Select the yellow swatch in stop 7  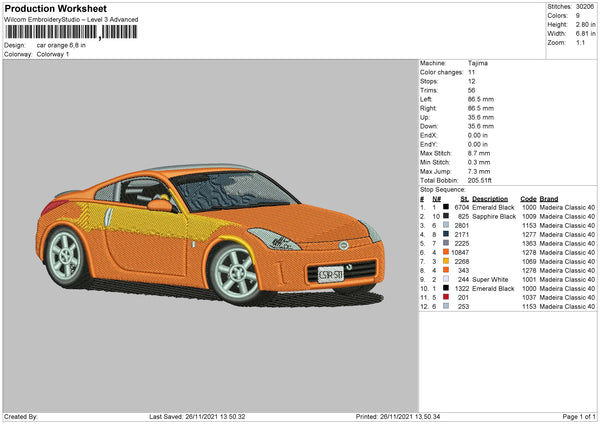click(445, 261)
